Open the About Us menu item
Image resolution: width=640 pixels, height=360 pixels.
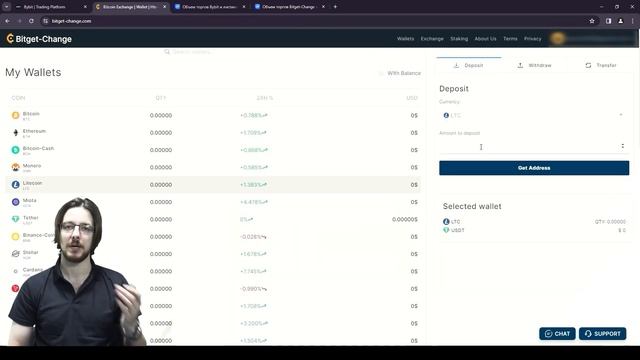[x=485, y=39]
